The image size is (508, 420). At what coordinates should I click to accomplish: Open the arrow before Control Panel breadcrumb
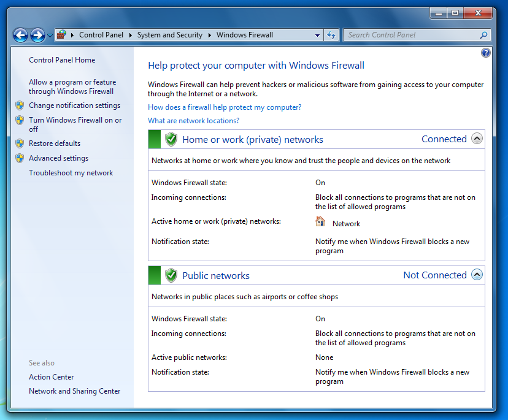[72, 35]
